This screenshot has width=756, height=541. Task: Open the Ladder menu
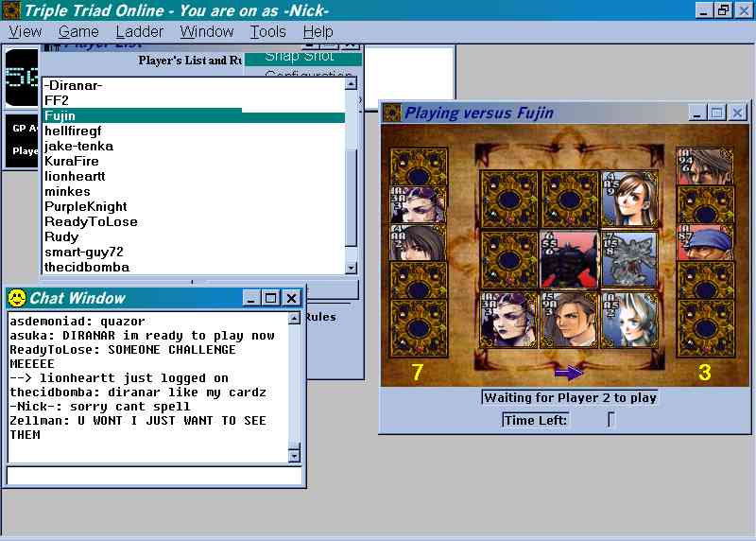pos(140,32)
